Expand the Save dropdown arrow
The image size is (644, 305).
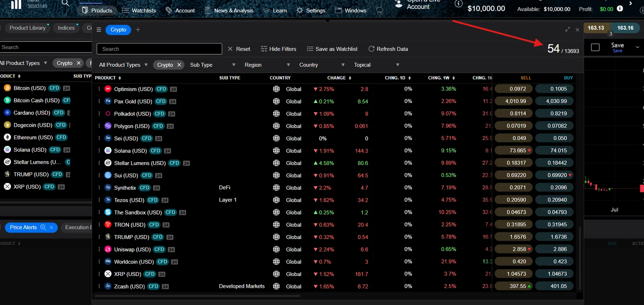click(x=638, y=47)
